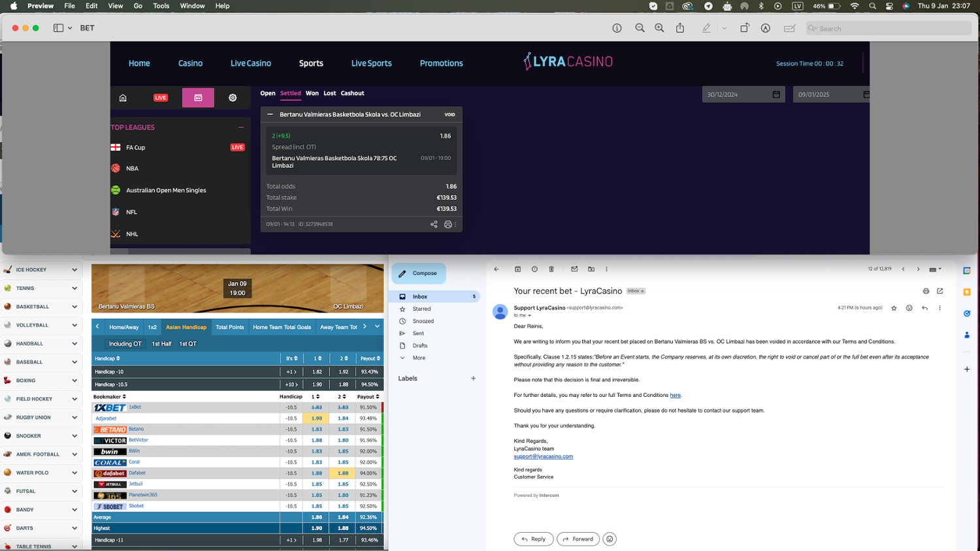This screenshot has width=980, height=551.
Task: Click the Zoom Out magnifier in Preview toolbar
Action: tap(640, 28)
